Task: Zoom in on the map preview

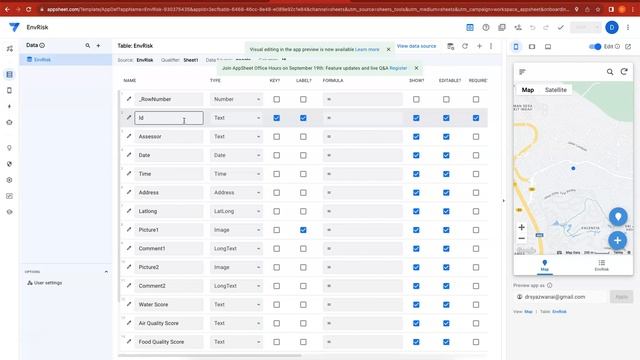Action: (521, 227)
